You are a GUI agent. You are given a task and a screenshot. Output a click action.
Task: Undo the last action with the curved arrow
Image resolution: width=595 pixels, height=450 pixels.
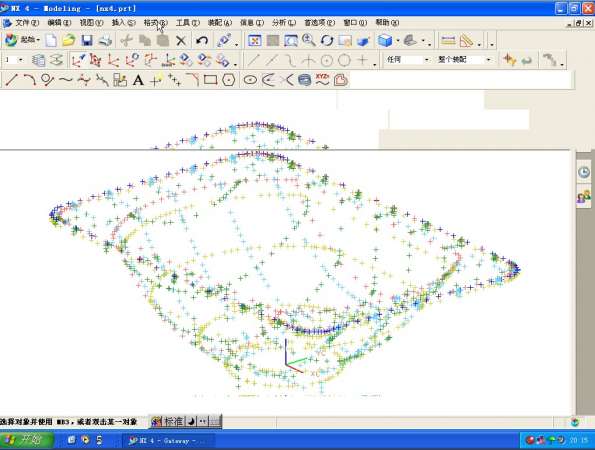[x=201, y=40]
